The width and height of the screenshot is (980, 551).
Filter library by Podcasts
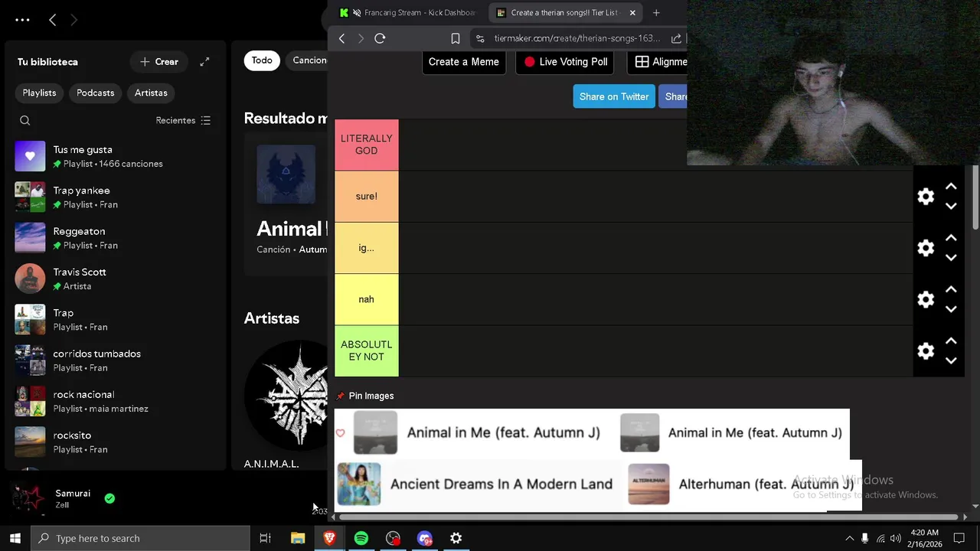(95, 93)
